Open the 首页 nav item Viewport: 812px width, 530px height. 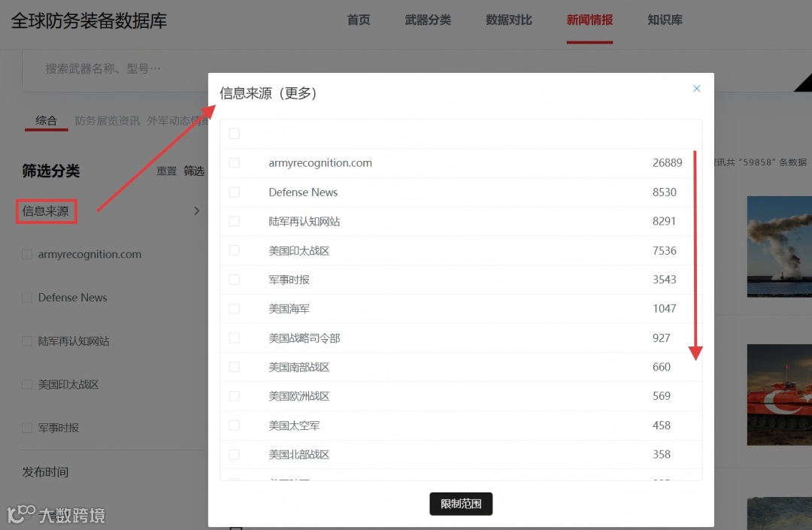pyautogui.click(x=359, y=20)
